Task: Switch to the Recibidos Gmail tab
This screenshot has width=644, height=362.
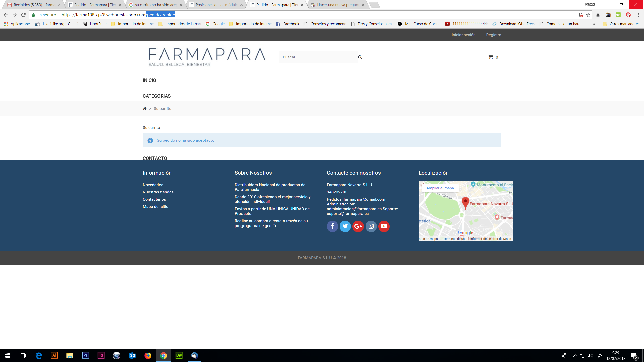Action: click(x=34, y=5)
